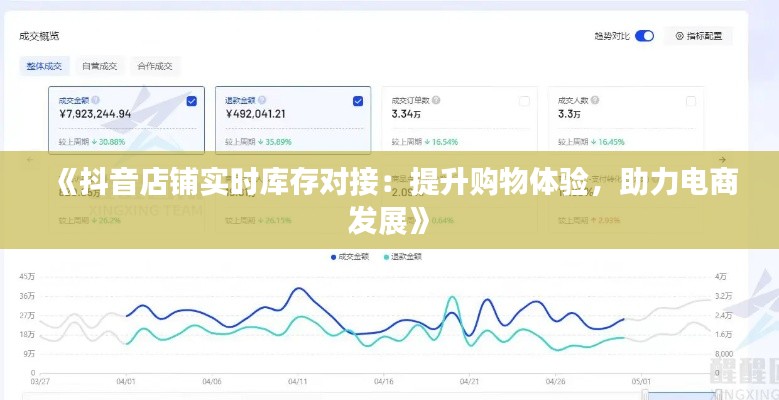Uncheck the 成交金额 card checkbox
Image resolution: width=779 pixels, height=400 pixels.
click(x=191, y=101)
